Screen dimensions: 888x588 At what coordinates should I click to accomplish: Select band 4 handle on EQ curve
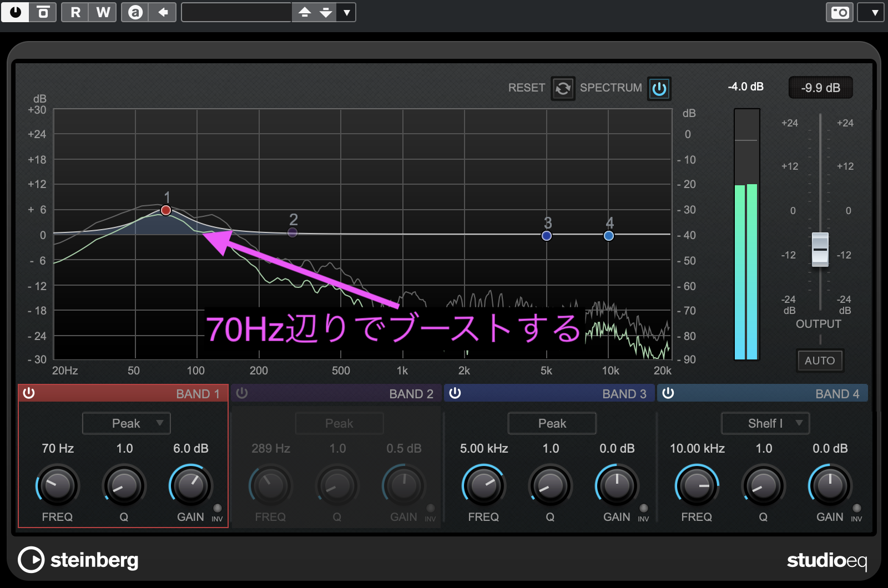coord(609,236)
